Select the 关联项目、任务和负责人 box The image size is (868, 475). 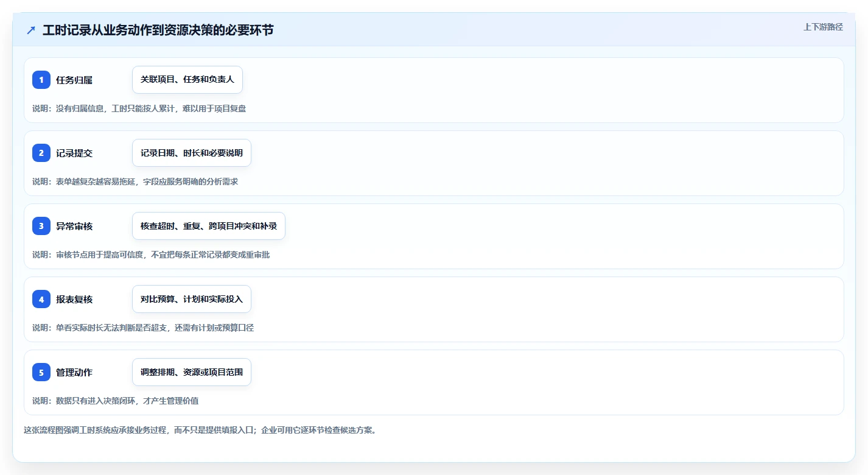(x=187, y=80)
